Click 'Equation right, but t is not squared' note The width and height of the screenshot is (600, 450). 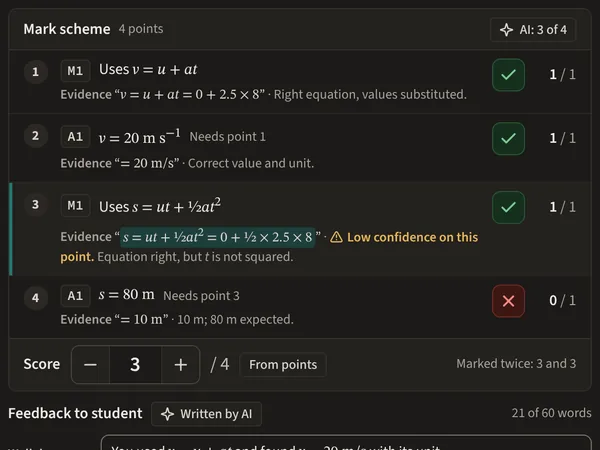click(195, 257)
